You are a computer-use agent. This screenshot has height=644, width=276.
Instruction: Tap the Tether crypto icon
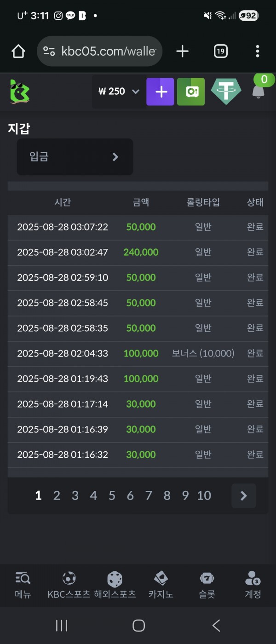point(226,92)
